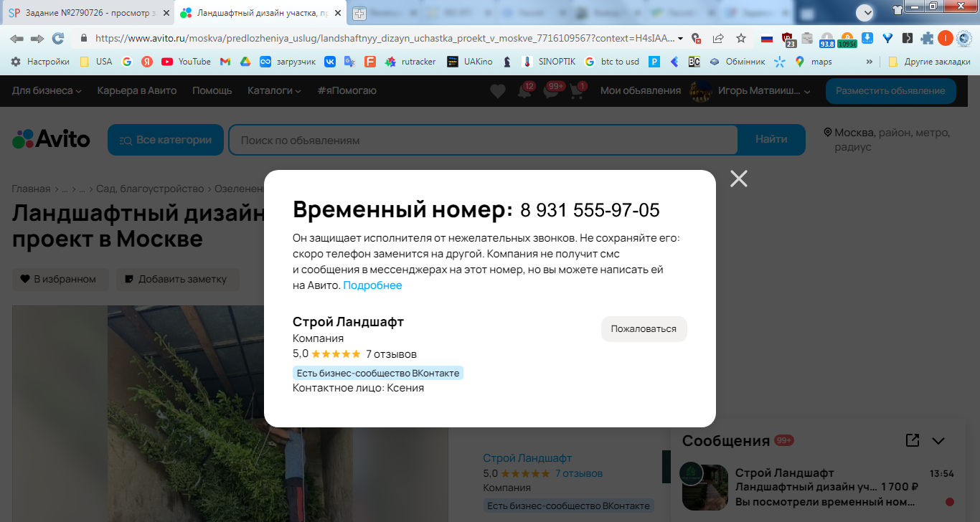Open the VK bookmark icon

click(330, 62)
